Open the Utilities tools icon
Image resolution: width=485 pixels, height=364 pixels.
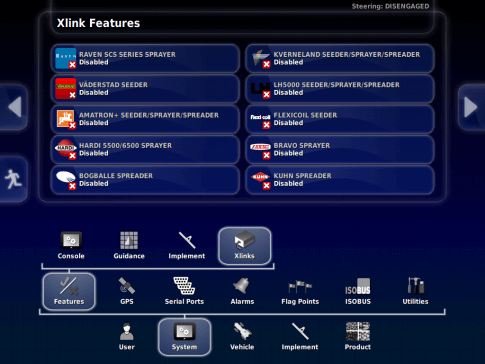pos(415,291)
